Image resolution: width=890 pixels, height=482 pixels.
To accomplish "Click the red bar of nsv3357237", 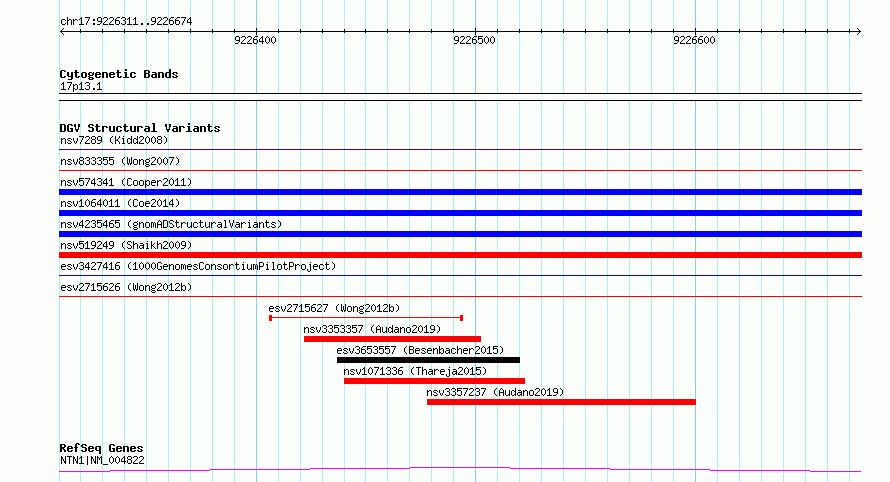I will pos(561,402).
